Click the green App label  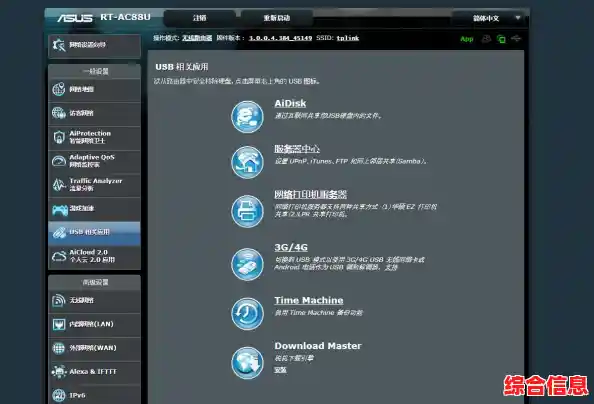click(467, 39)
